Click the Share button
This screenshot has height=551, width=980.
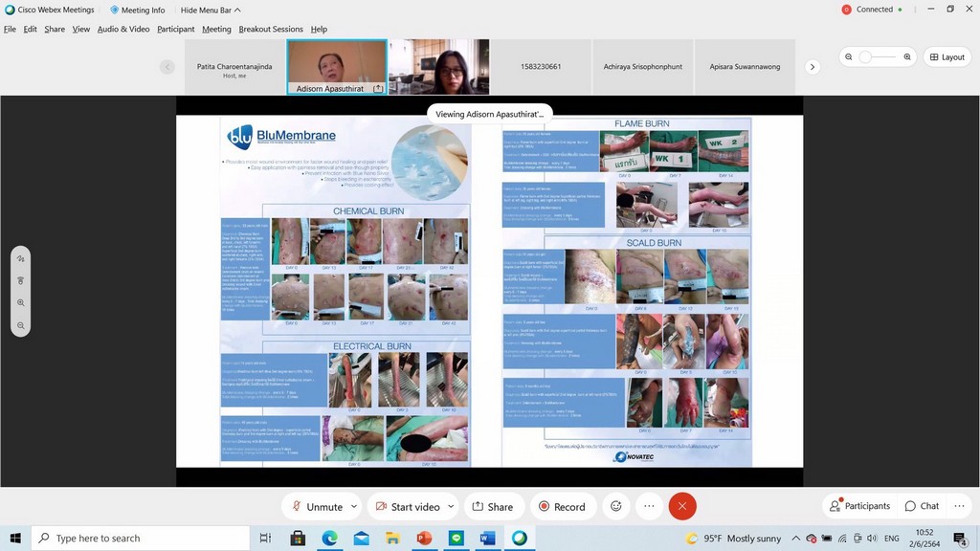[x=492, y=506]
